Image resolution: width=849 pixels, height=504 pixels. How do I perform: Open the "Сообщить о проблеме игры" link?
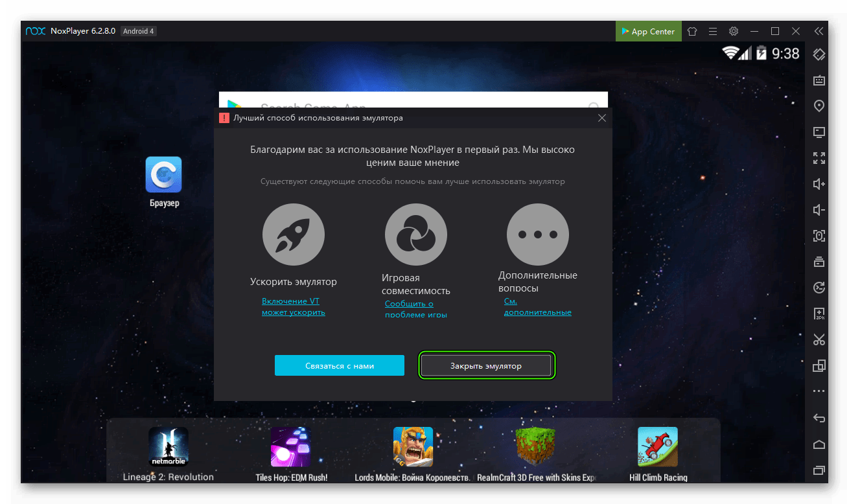point(416,308)
